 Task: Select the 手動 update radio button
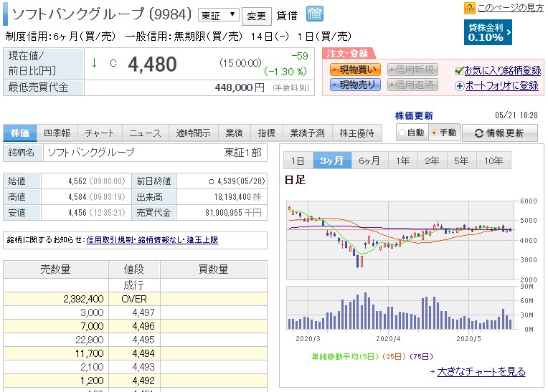coord(434,133)
